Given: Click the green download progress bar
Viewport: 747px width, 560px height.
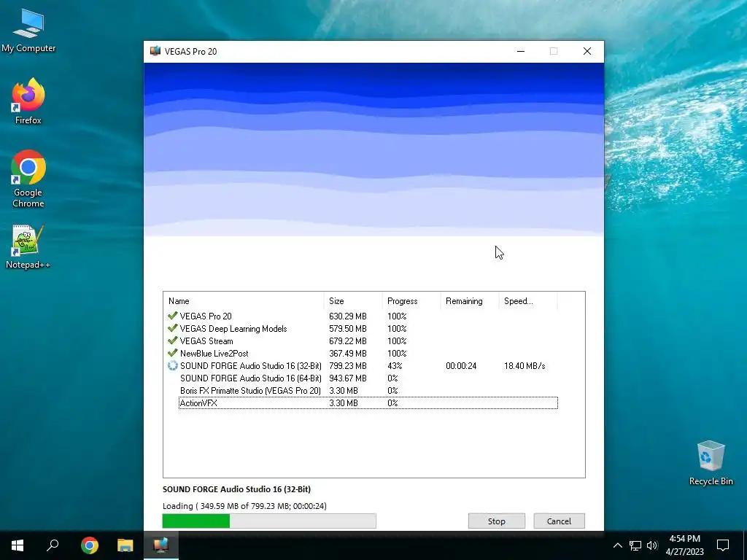Looking at the screenshot, I should (269, 521).
